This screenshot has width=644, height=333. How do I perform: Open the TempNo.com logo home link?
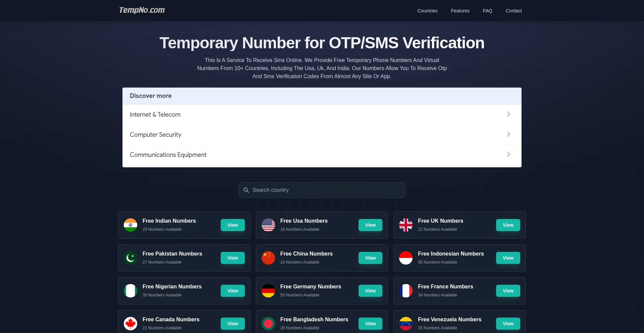(142, 10)
